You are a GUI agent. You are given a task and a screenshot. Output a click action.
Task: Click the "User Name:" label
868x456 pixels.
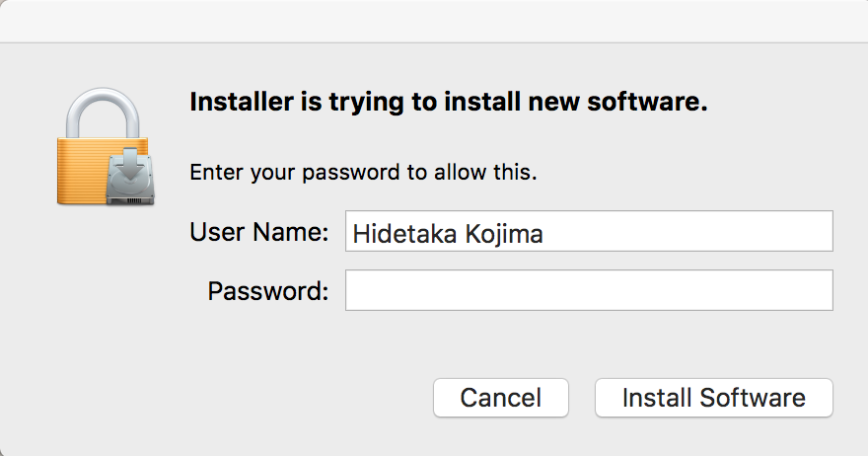pos(259,232)
